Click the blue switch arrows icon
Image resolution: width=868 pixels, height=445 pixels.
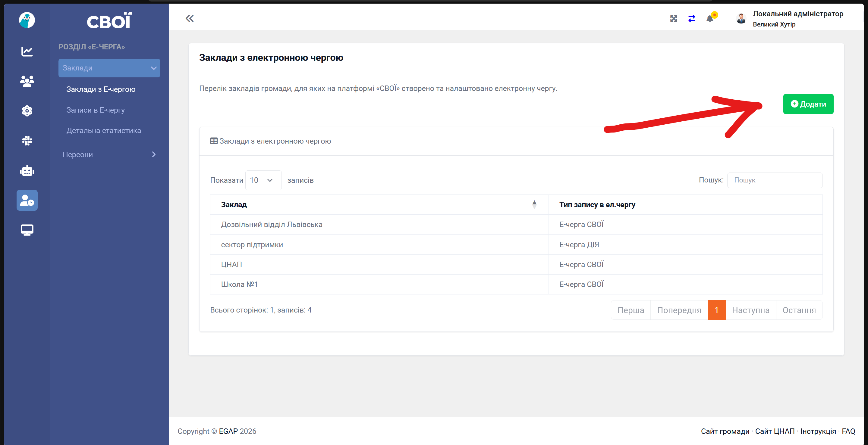point(691,18)
